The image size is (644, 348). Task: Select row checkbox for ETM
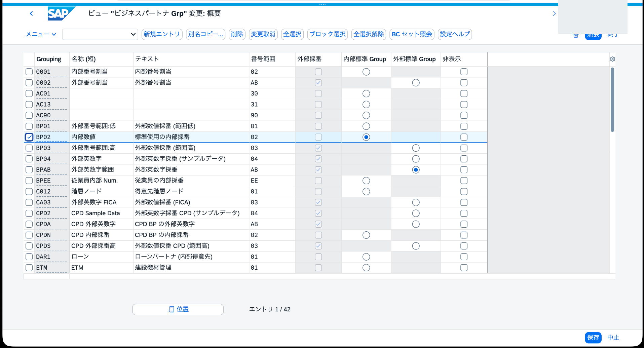point(29,268)
